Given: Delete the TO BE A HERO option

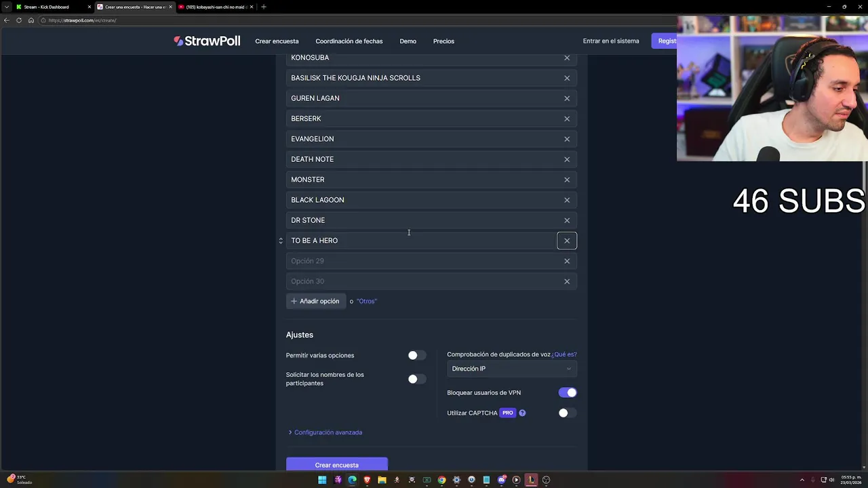Looking at the screenshot, I should 567,241.
